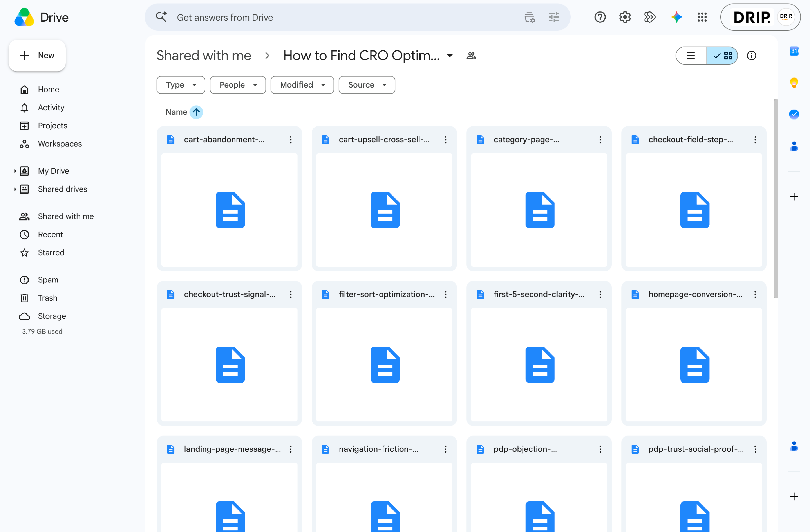Open the Keep lightbulb side panel icon

coord(794,83)
